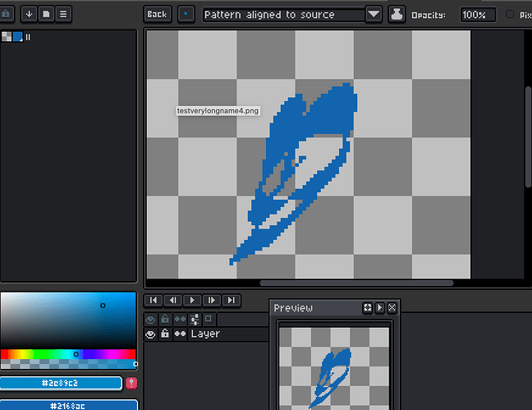
Task: Go to the first frame
Action: tap(152, 301)
